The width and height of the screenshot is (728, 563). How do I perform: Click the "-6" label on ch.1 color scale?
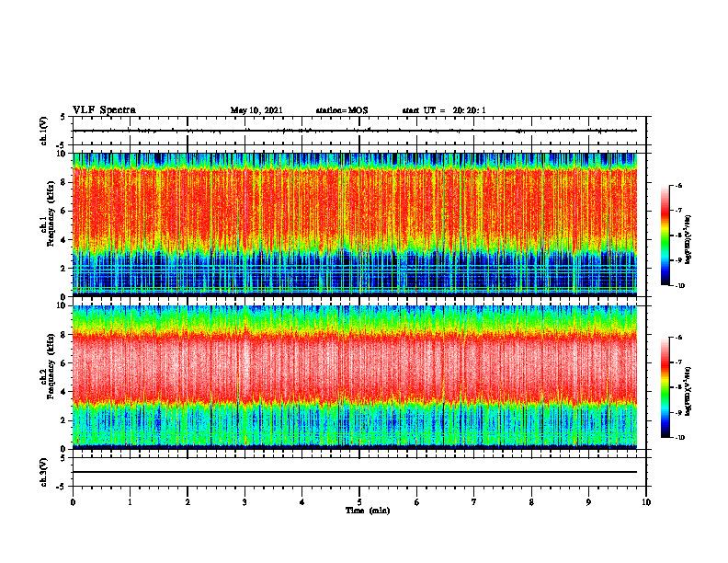(x=679, y=186)
